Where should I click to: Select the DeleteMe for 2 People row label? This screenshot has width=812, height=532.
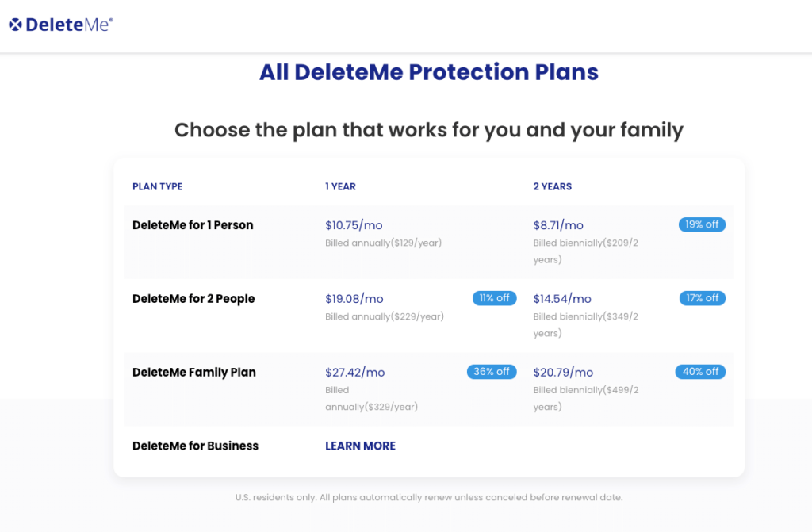point(193,299)
